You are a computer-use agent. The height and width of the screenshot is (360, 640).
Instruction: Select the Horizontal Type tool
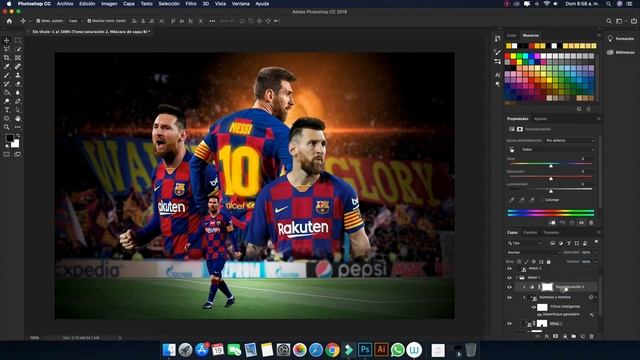[x=7, y=110]
